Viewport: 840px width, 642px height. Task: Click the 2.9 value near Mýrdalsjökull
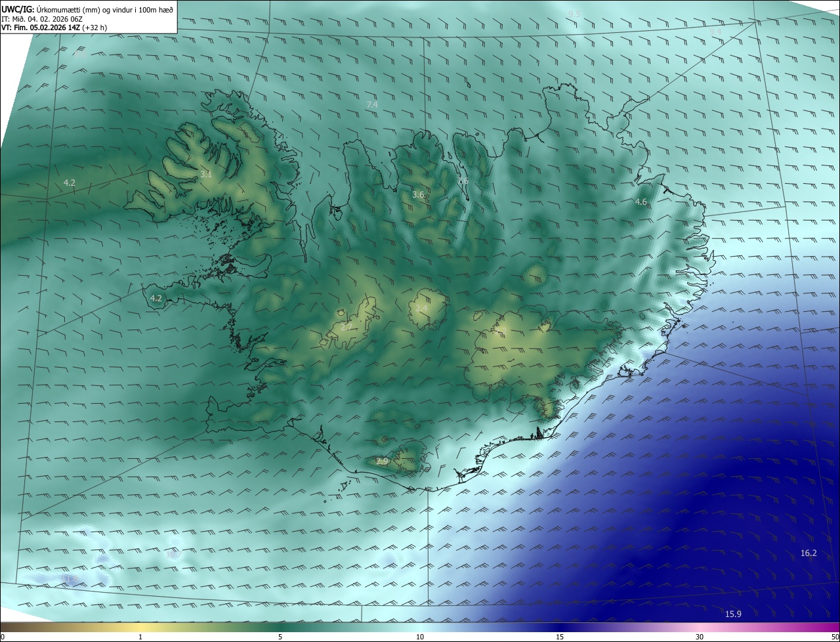pyautogui.click(x=382, y=461)
